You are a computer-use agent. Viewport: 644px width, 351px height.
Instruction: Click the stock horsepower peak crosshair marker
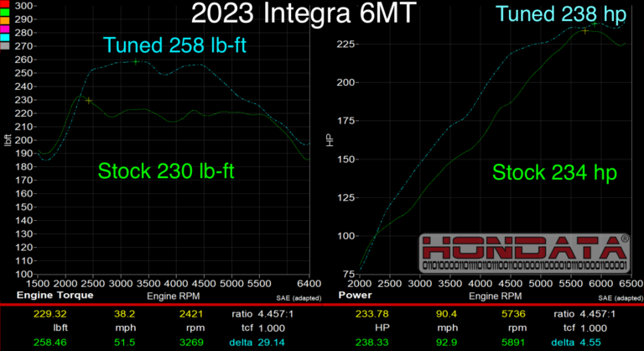tap(585, 30)
